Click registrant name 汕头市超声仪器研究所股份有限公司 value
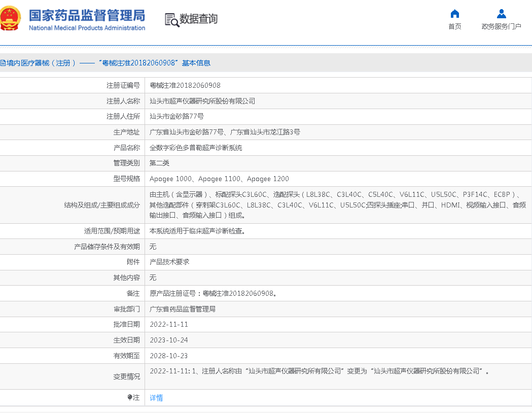 pos(202,101)
